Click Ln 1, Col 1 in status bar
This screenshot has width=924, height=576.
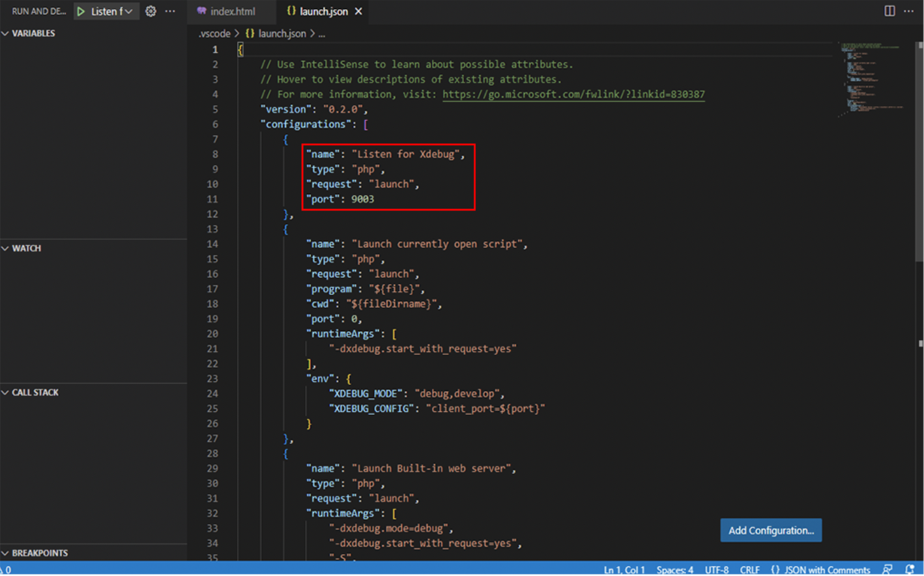point(624,569)
